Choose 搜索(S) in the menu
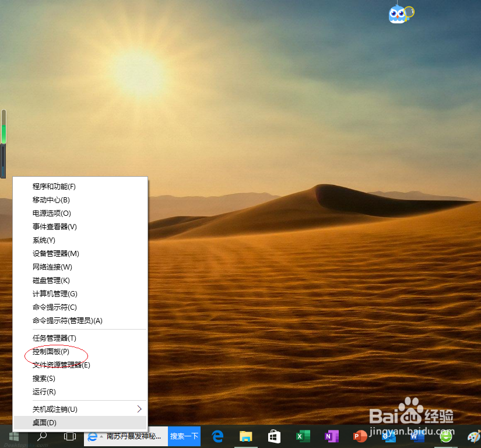The image size is (481, 448). [x=80, y=379]
